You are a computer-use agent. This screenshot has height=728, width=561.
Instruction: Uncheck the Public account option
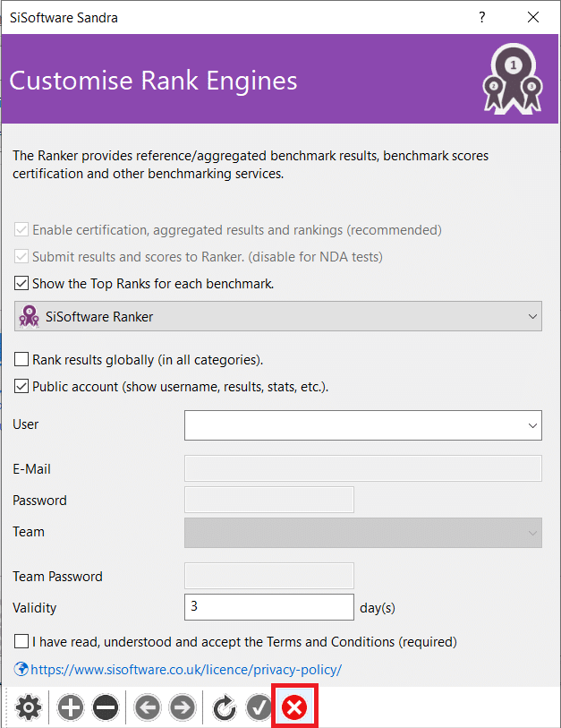21,387
